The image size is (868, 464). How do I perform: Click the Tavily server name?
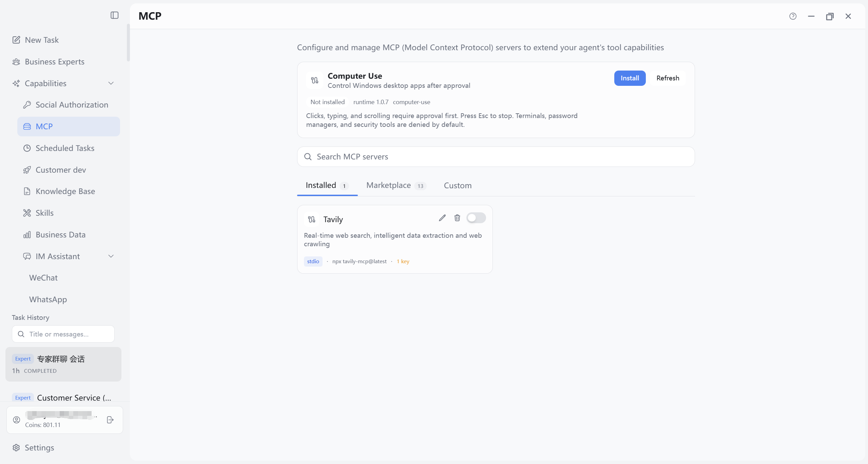pos(333,219)
